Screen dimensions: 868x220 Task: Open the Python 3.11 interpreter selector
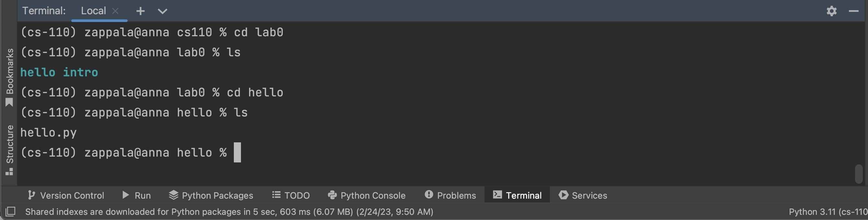click(x=828, y=212)
